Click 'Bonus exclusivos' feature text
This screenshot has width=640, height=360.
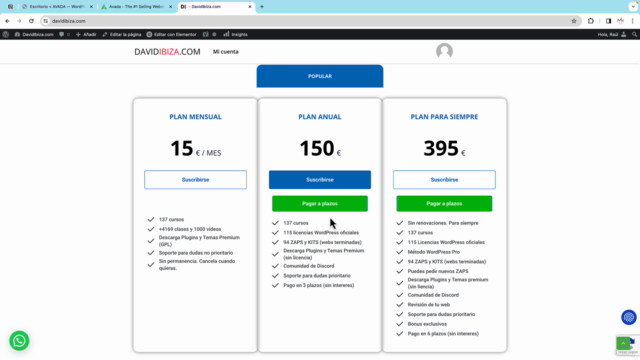point(427,324)
